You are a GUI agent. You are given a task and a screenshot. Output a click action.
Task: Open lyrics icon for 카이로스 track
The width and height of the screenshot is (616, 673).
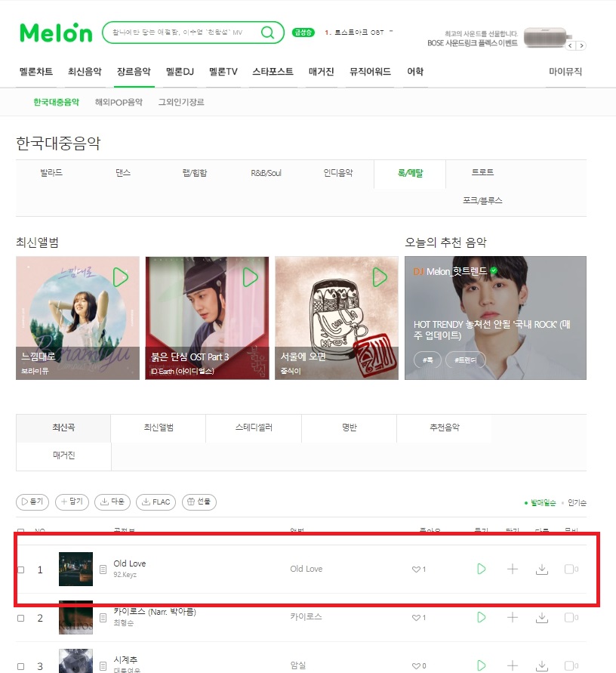pos(103,618)
